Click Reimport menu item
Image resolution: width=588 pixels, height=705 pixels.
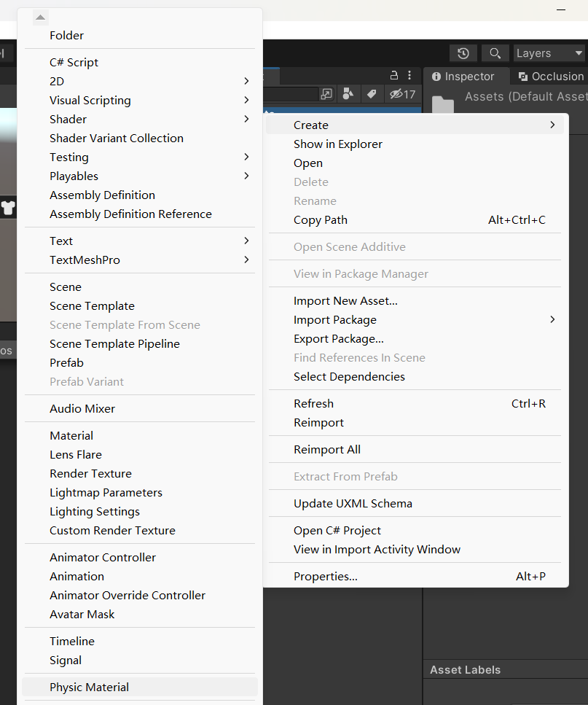pyautogui.click(x=415, y=422)
